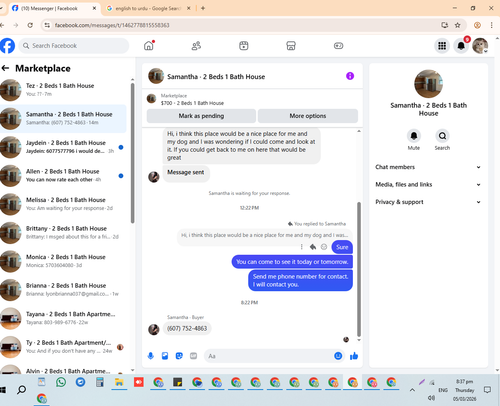Click Mark as pending button
This screenshot has height=406, width=500.
point(201,116)
